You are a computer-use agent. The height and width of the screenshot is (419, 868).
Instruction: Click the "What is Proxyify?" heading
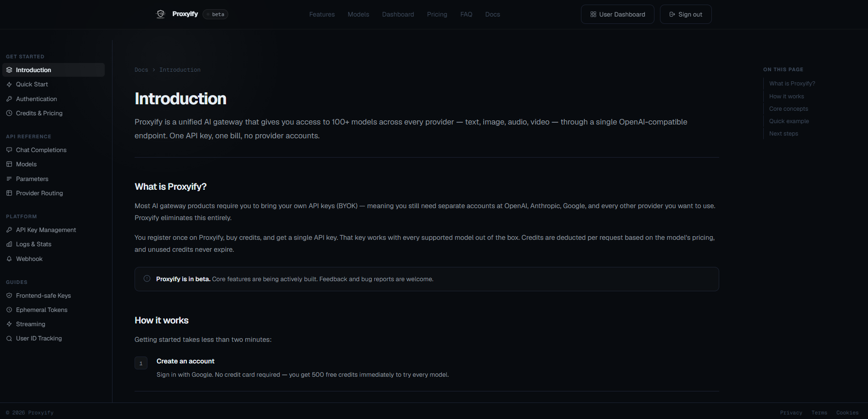pyautogui.click(x=170, y=187)
